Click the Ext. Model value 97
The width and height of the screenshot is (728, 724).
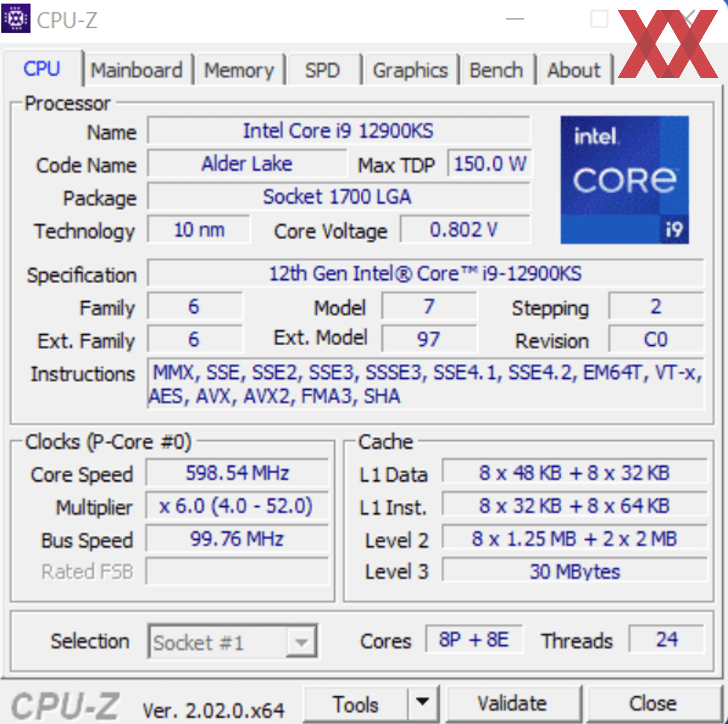click(429, 339)
